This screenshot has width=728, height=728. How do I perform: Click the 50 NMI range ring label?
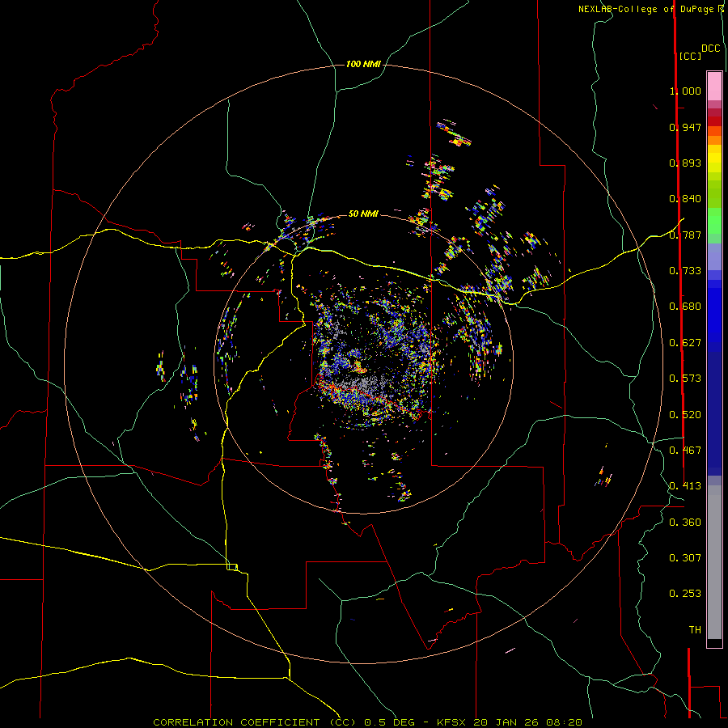[x=363, y=214]
